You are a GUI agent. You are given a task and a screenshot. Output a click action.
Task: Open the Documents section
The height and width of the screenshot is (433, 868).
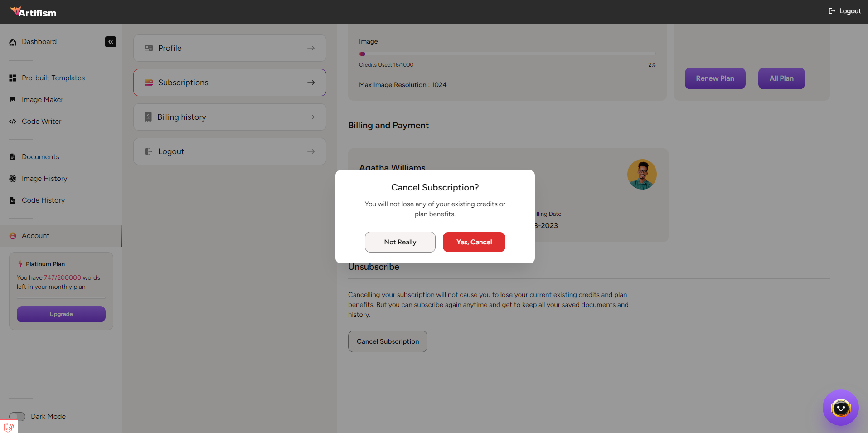point(40,156)
